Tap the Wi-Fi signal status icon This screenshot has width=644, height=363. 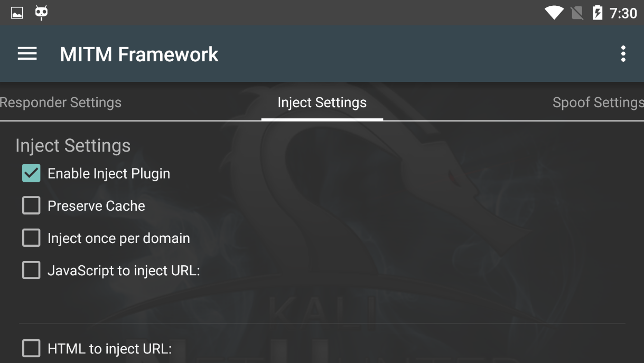click(554, 13)
